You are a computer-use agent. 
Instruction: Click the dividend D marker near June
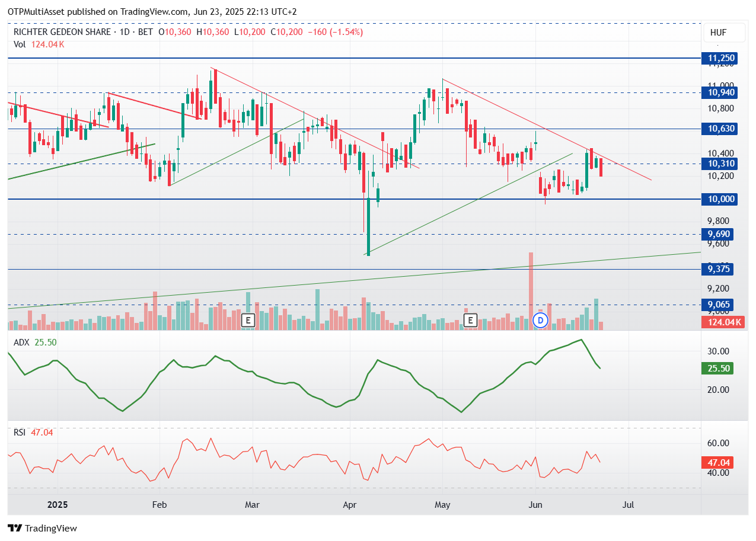coord(540,321)
